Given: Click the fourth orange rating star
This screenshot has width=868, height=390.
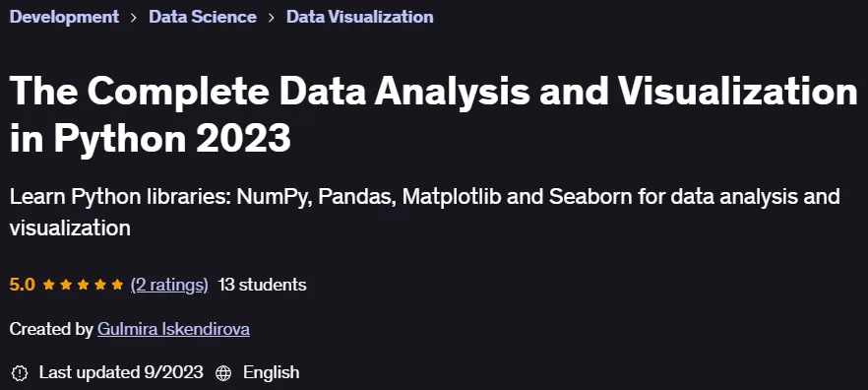Looking at the screenshot, I should 100,285.
